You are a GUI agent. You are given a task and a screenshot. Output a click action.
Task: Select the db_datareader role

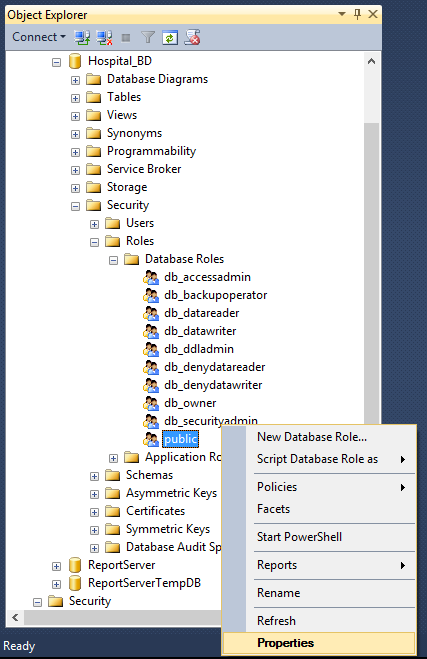[202, 313]
